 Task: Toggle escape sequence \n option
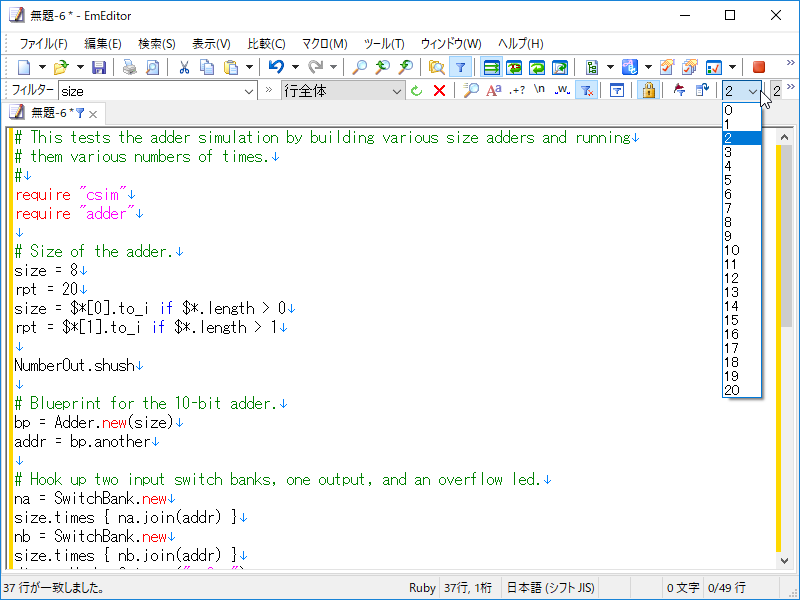[539, 91]
